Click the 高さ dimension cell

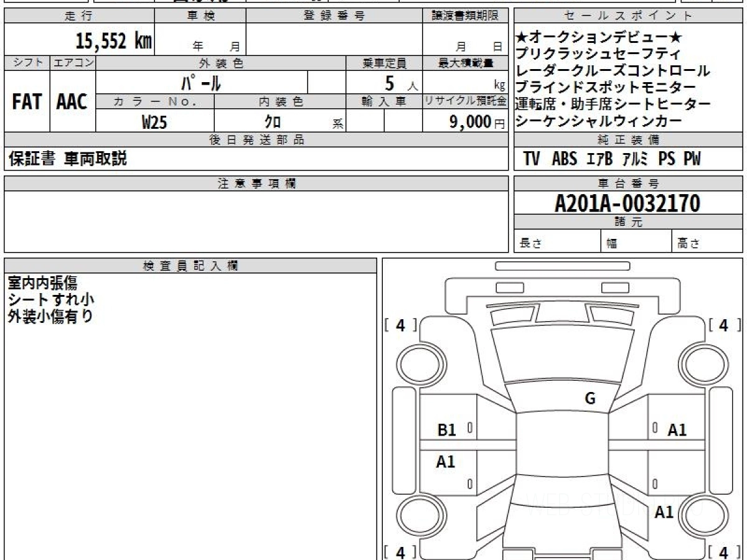[x=708, y=241]
